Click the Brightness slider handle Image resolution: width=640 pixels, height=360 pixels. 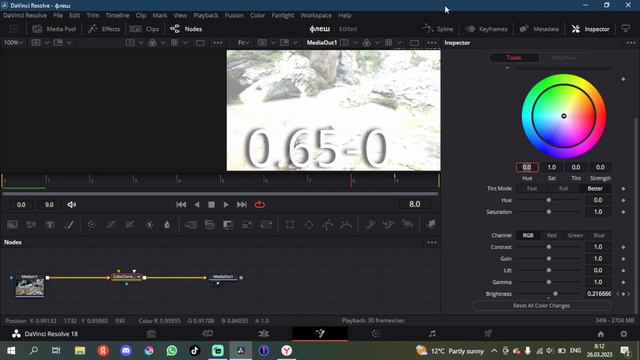tap(555, 294)
